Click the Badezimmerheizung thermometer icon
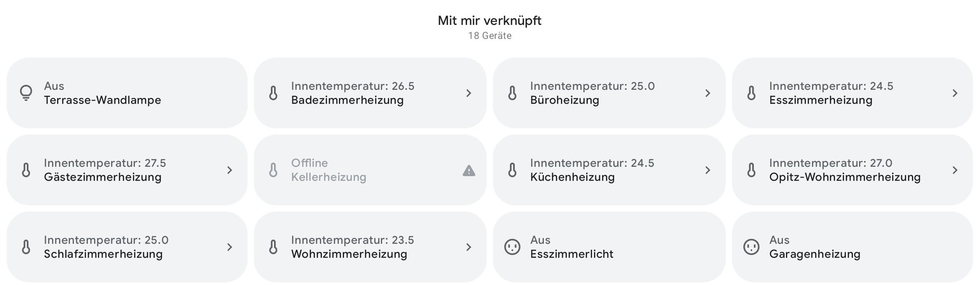Image resolution: width=980 pixels, height=285 pixels. pos(273,93)
